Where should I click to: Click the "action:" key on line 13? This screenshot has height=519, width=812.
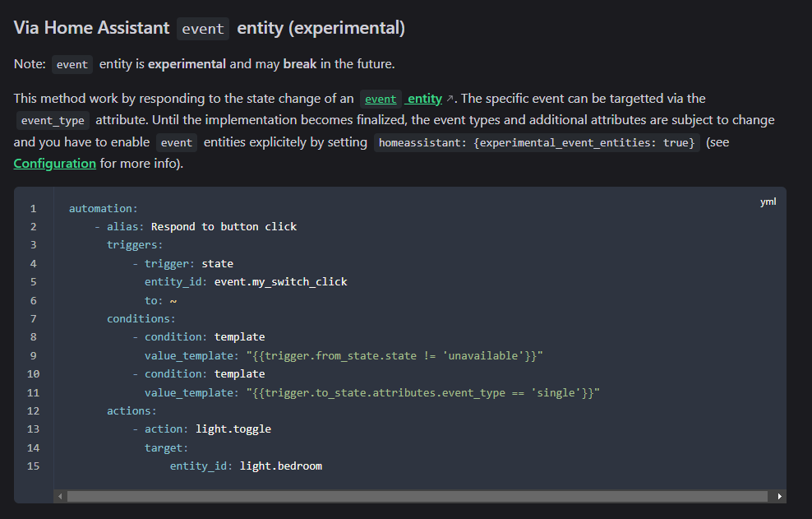tap(166, 429)
